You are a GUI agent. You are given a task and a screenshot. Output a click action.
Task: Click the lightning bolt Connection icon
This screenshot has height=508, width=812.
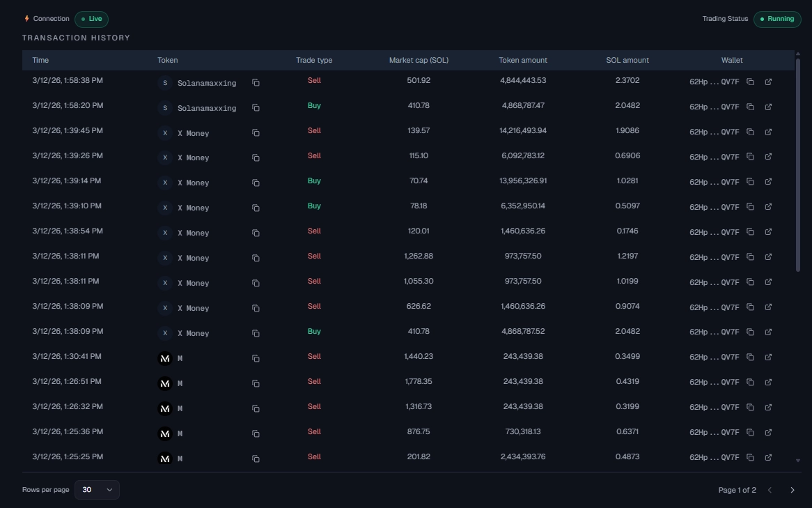pyautogui.click(x=26, y=19)
